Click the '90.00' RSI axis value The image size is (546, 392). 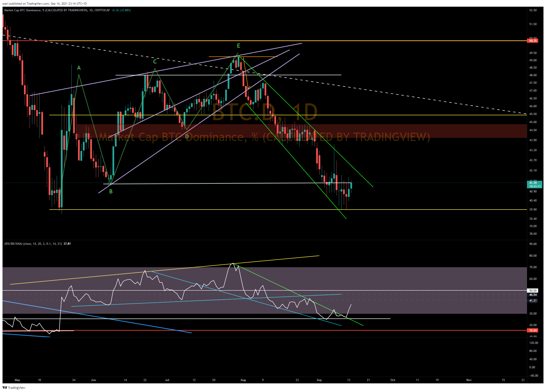(533, 244)
